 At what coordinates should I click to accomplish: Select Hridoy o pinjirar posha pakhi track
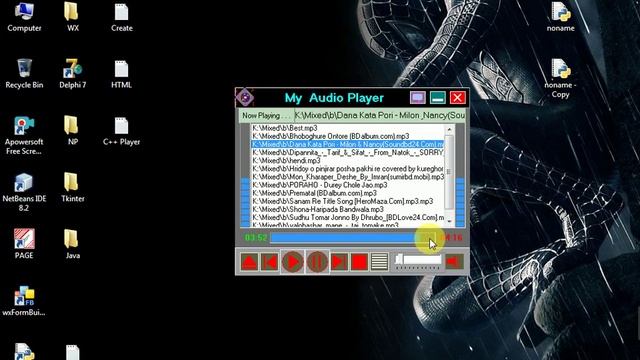tap(348, 169)
